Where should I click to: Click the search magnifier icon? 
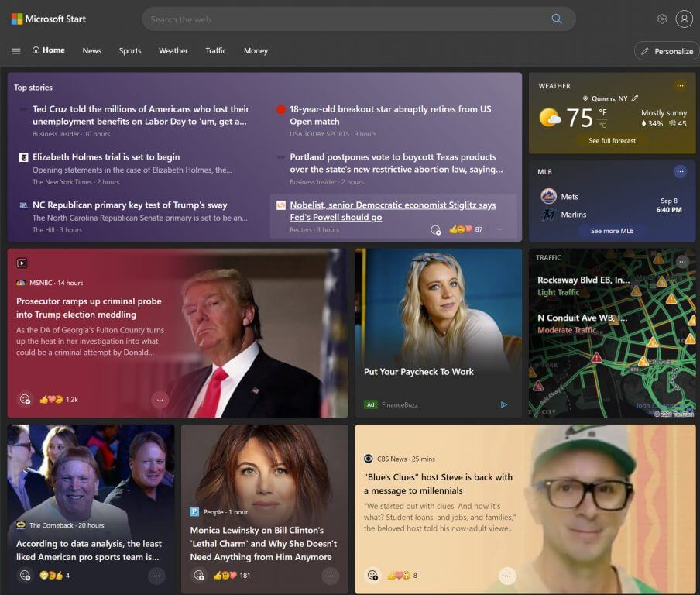click(556, 19)
